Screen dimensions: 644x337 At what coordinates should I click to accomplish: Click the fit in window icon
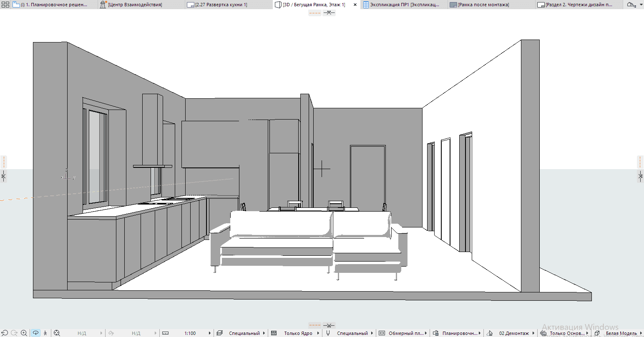(x=57, y=333)
